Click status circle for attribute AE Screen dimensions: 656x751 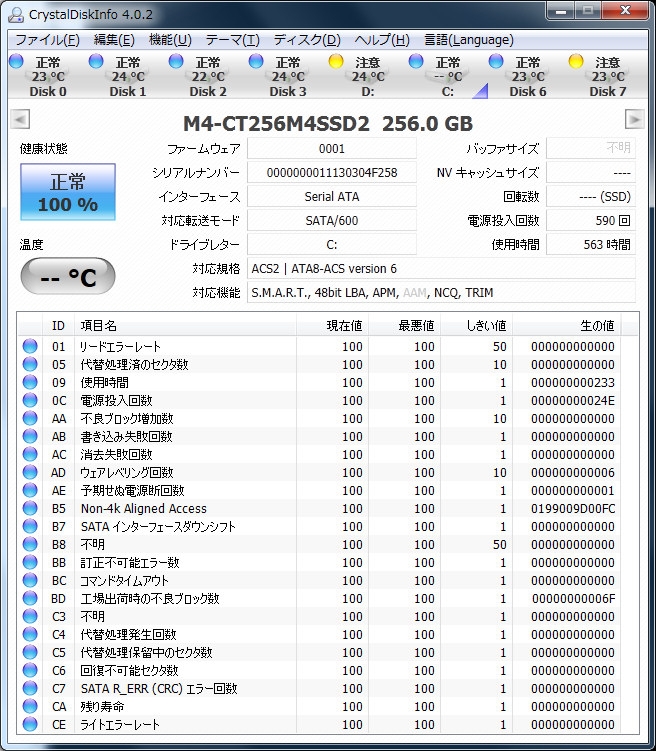pos(30,490)
